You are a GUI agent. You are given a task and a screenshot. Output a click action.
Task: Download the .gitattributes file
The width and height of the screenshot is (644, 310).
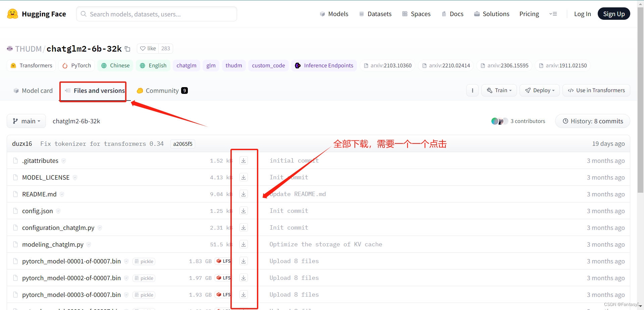click(x=244, y=161)
